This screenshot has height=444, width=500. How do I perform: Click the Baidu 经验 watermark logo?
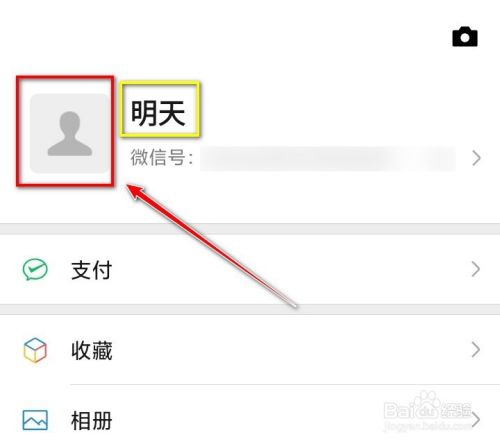[x=427, y=411]
